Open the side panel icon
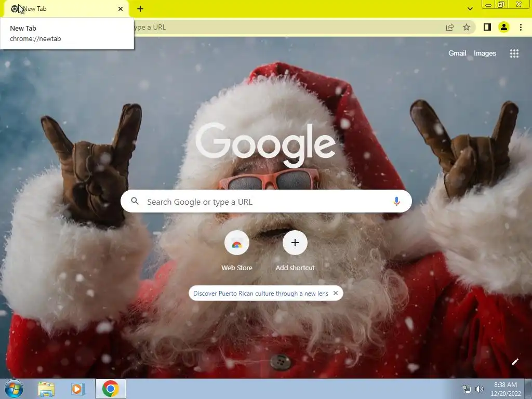The image size is (532, 399). point(487,27)
